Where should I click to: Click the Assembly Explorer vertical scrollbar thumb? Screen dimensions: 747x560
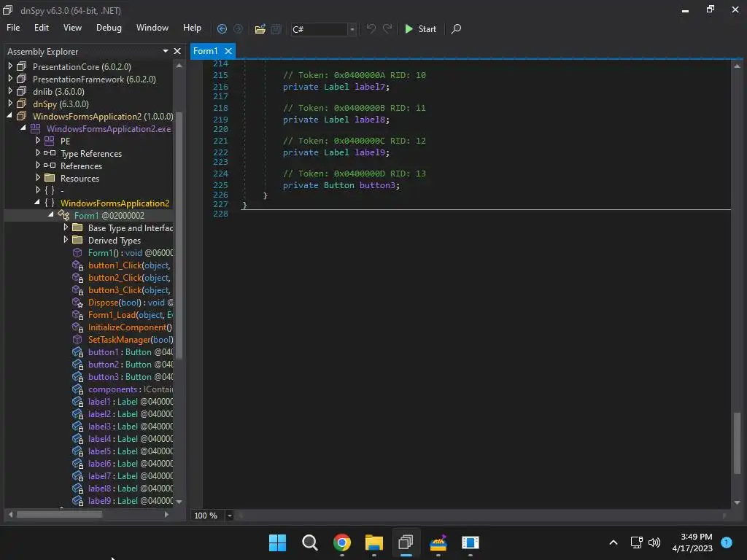click(x=179, y=236)
